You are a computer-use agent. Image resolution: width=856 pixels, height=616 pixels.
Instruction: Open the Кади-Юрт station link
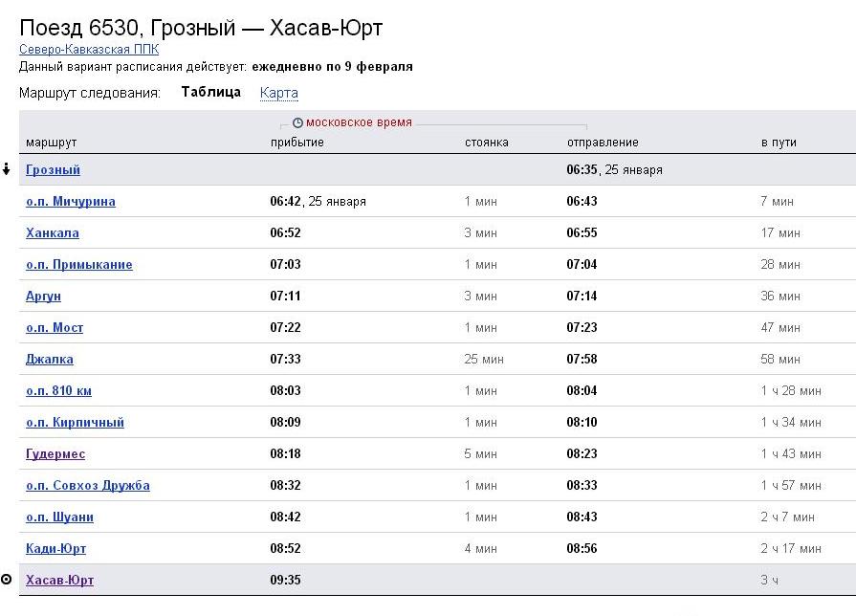tap(56, 549)
